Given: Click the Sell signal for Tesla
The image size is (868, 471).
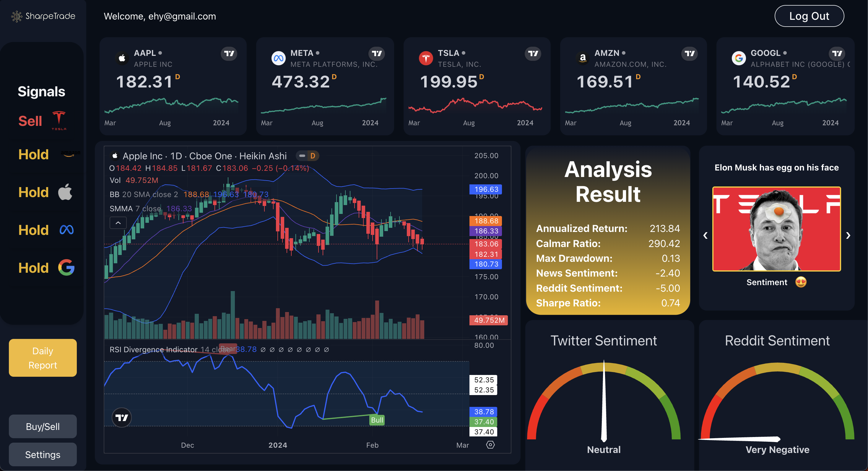Looking at the screenshot, I should [x=30, y=121].
